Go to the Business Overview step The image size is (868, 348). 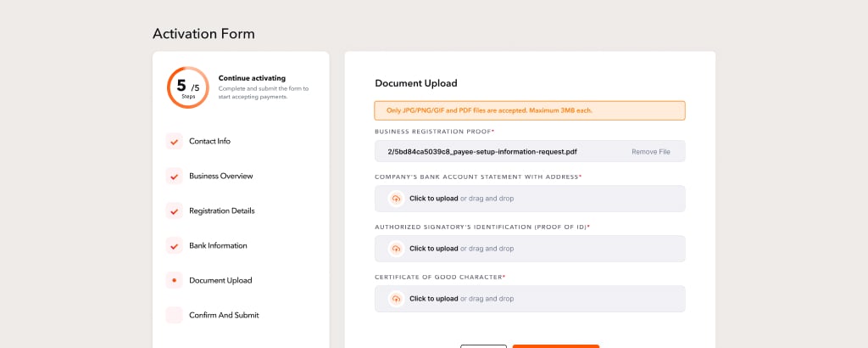[221, 177]
